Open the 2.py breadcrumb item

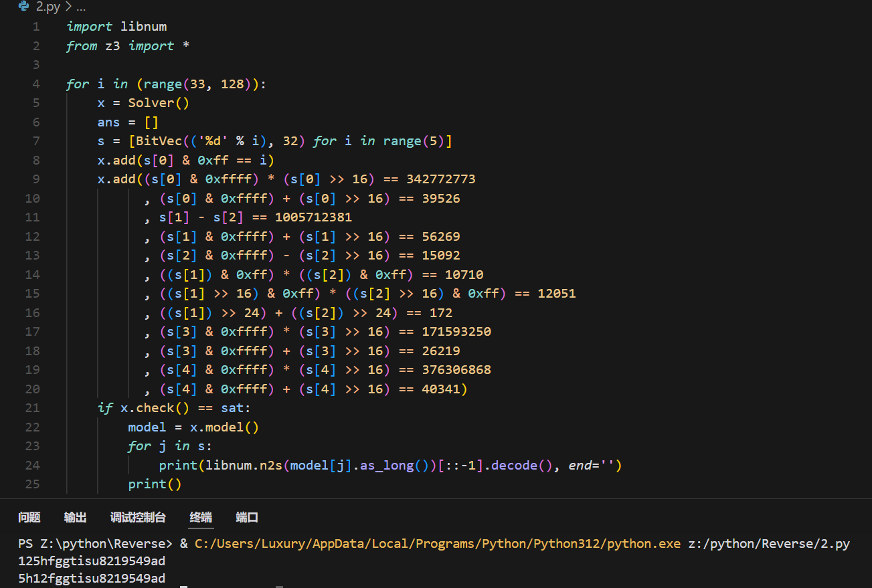(x=48, y=7)
